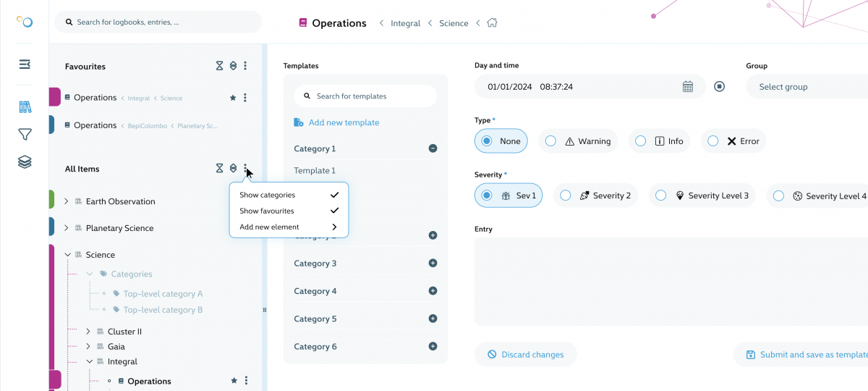This screenshot has width=868, height=391.
Task: Open the layers stack icon in sidebar
Action: (x=25, y=162)
